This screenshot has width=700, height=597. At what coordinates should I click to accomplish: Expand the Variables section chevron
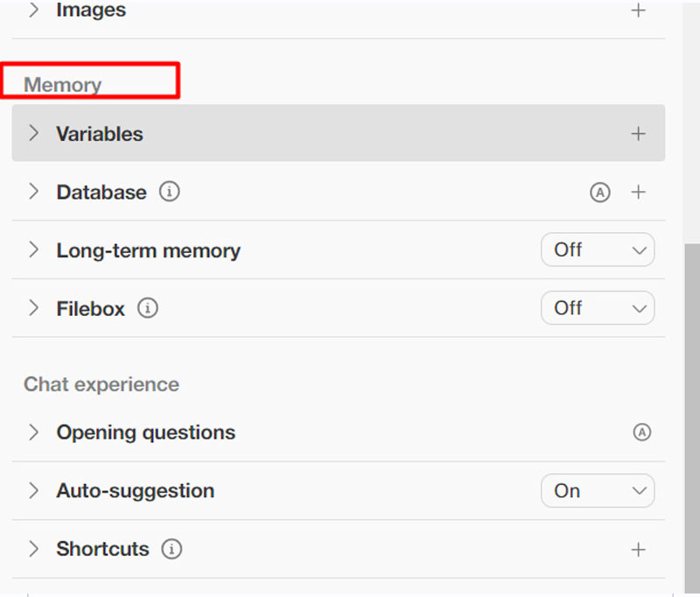point(34,133)
